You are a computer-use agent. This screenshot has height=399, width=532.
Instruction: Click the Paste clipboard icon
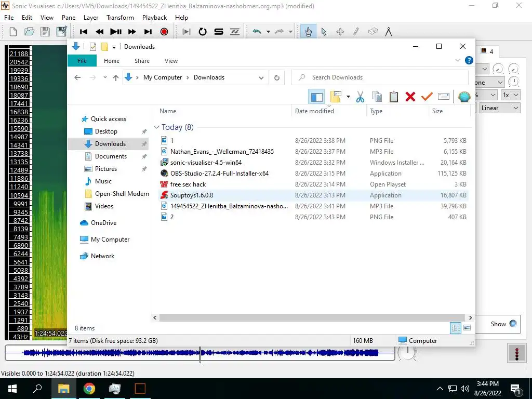click(x=394, y=97)
